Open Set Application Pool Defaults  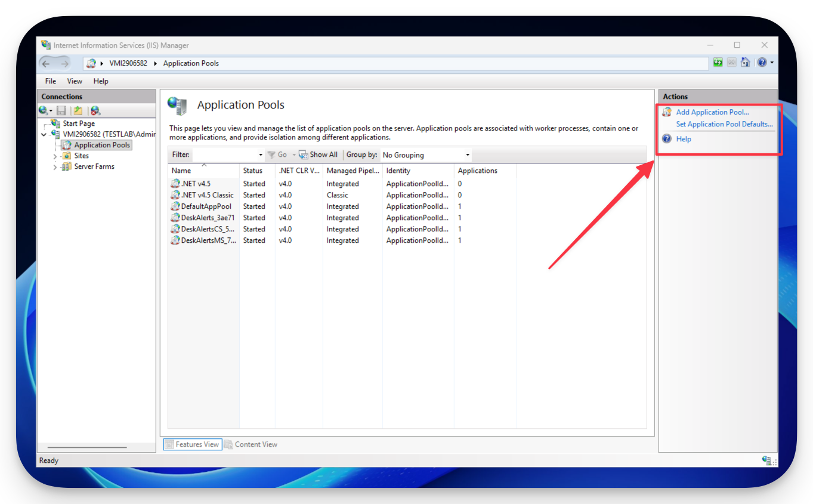point(724,124)
